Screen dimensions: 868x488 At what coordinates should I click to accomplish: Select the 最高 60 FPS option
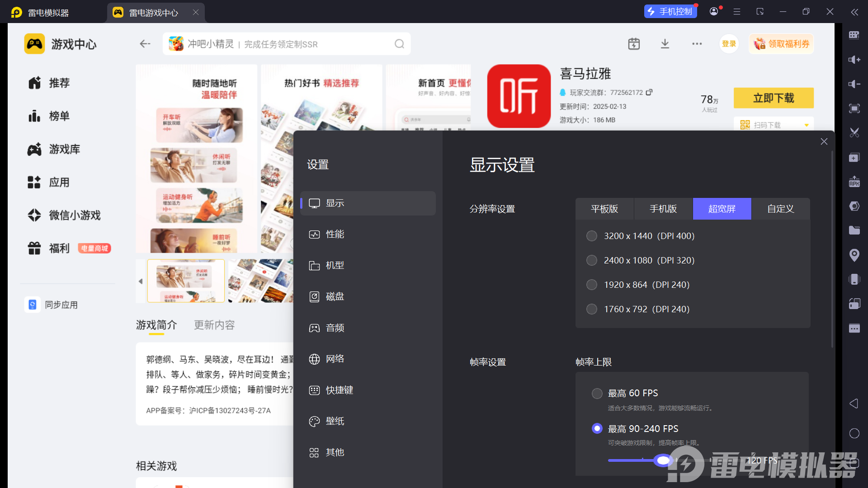pos(597,393)
